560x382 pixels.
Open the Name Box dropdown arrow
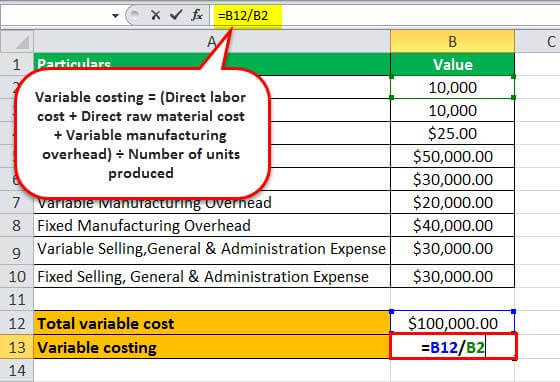(x=115, y=16)
